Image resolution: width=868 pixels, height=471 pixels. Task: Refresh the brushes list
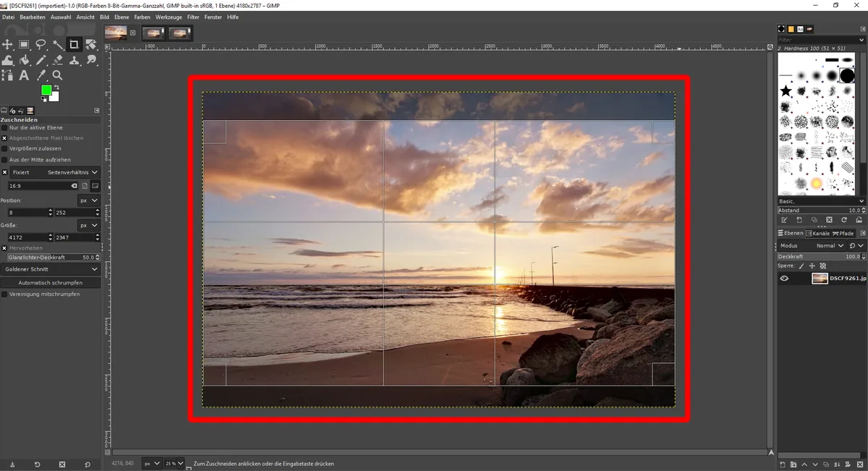pyautogui.click(x=844, y=219)
